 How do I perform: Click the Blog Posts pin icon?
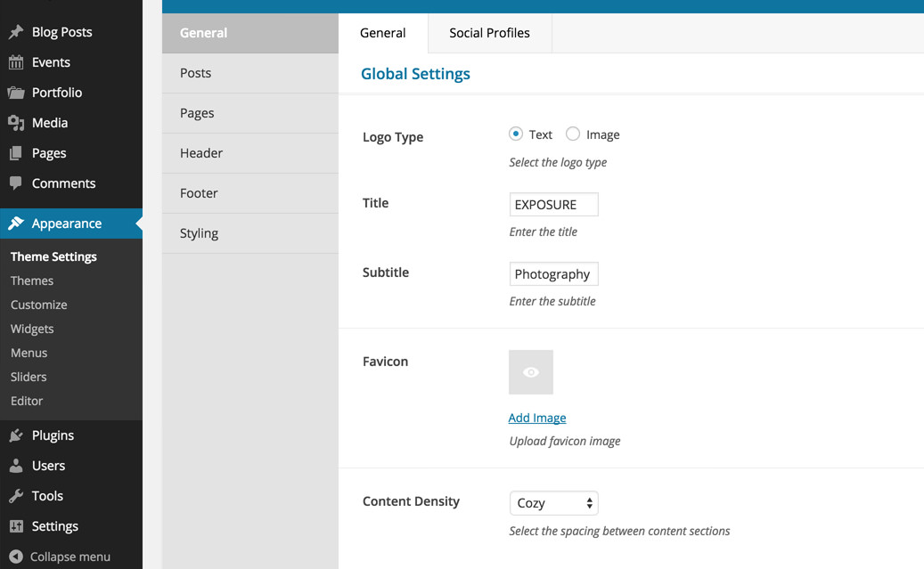16,32
